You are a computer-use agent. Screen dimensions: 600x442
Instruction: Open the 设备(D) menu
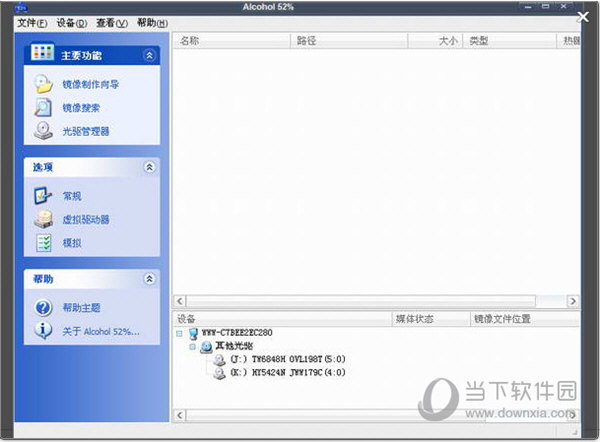pos(72,23)
